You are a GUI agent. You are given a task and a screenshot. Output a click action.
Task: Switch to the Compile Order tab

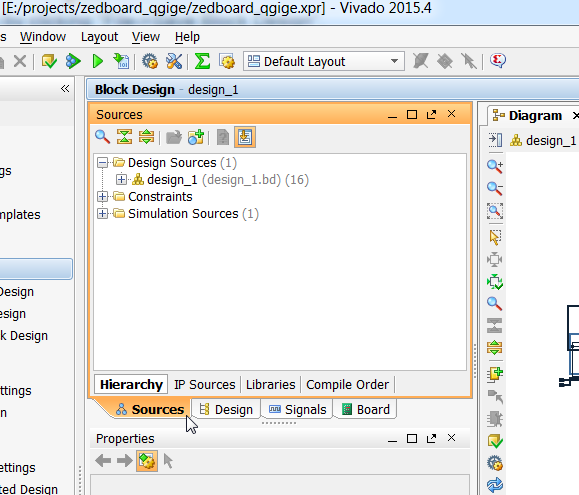click(347, 385)
